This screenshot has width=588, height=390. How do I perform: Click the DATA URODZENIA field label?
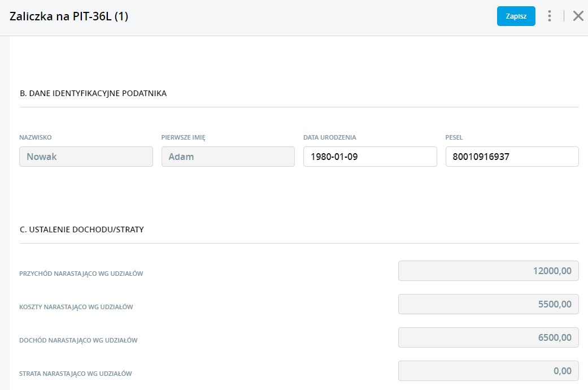click(x=329, y=137)
